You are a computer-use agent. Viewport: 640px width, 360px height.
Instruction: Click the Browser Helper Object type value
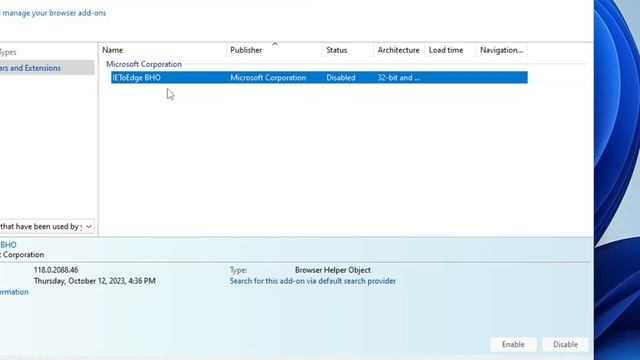click(333, 270)
